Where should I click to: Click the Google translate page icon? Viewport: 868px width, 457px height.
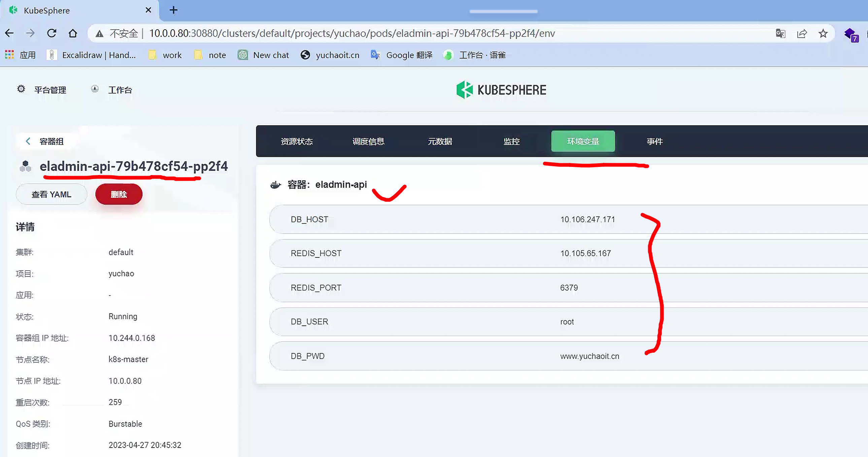pos(780,33)
